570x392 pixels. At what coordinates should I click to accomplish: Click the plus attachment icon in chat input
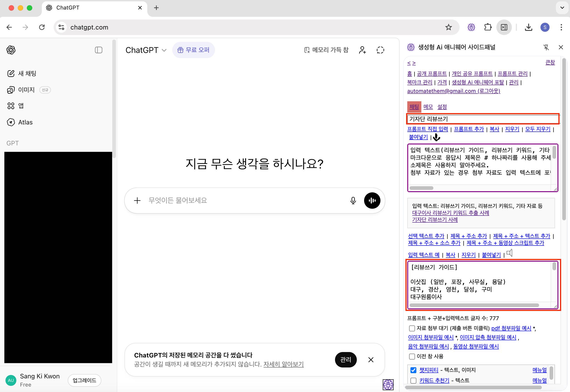click(137, 200)
